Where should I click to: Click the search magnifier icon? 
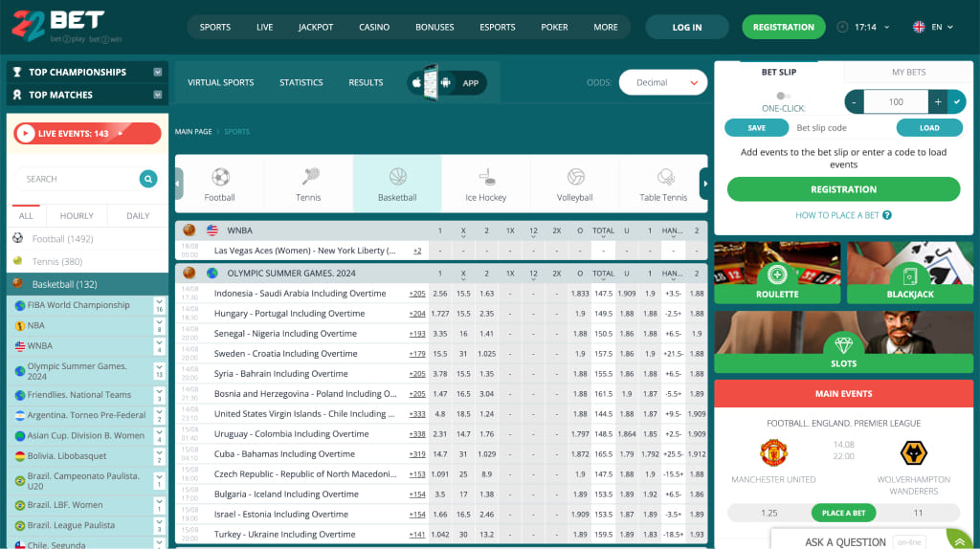pos(148,179)
